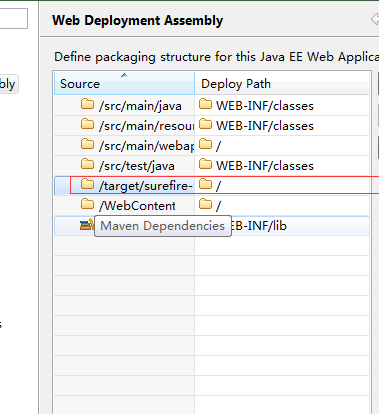The width and height of the screenshot is (379, 414).
Task: Click the WEB-INF/lib deploy path cell
Action: click(x=282, y=226)
